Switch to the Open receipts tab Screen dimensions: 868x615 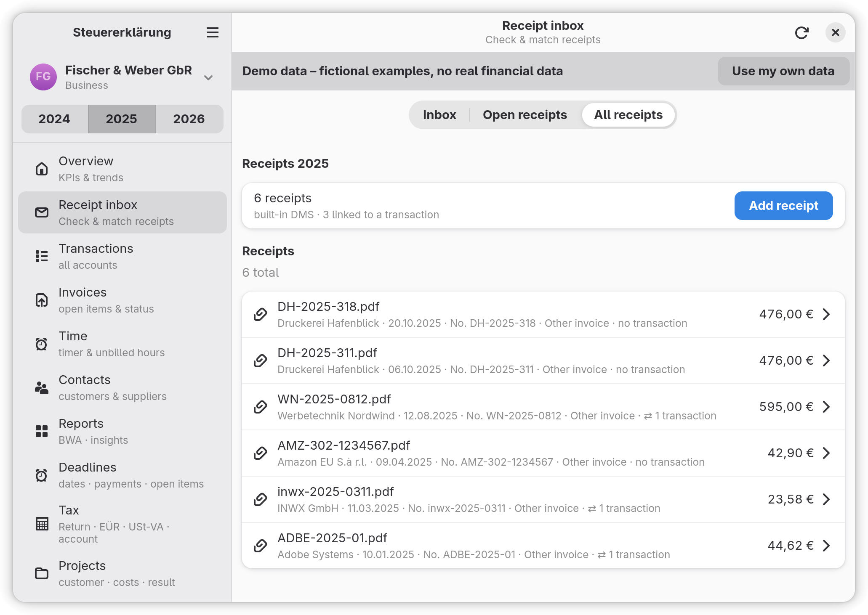point(525,115)
